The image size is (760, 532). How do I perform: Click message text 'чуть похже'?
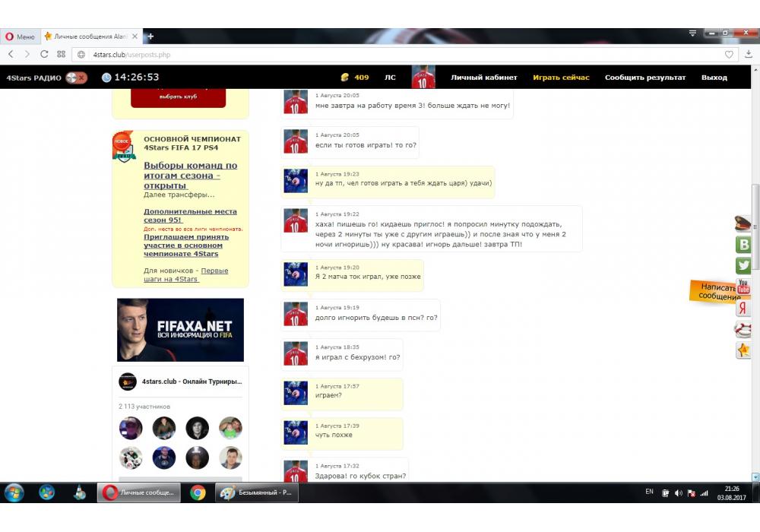pos(334,435)
